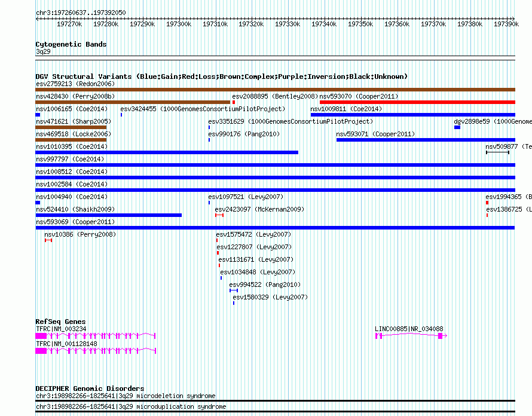
Task: Select esv3424455 1000GenomesConsortiumPilotProject label
Action: (203, 109)
